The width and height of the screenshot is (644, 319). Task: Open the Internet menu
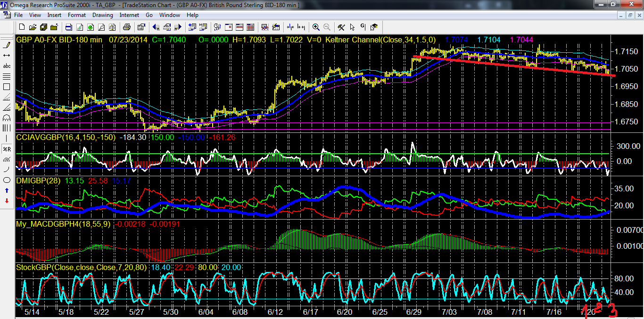pyautogui.click(x=129, y=15)
